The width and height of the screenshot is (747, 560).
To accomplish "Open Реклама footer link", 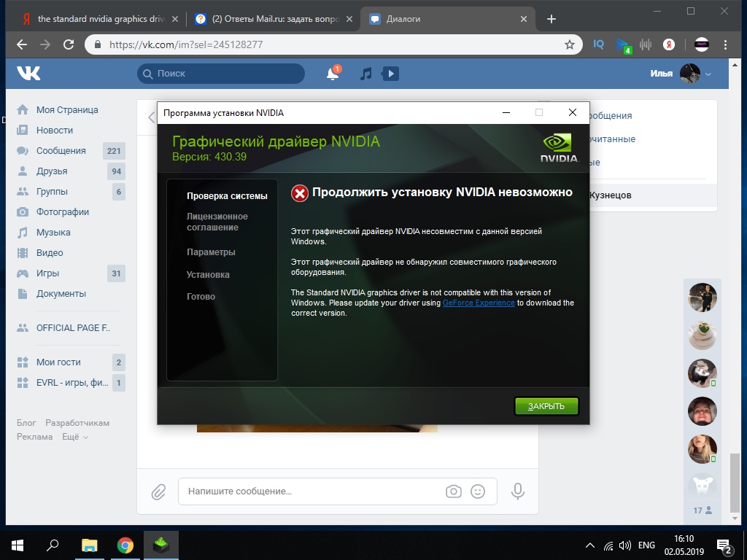I will point(34,437).
